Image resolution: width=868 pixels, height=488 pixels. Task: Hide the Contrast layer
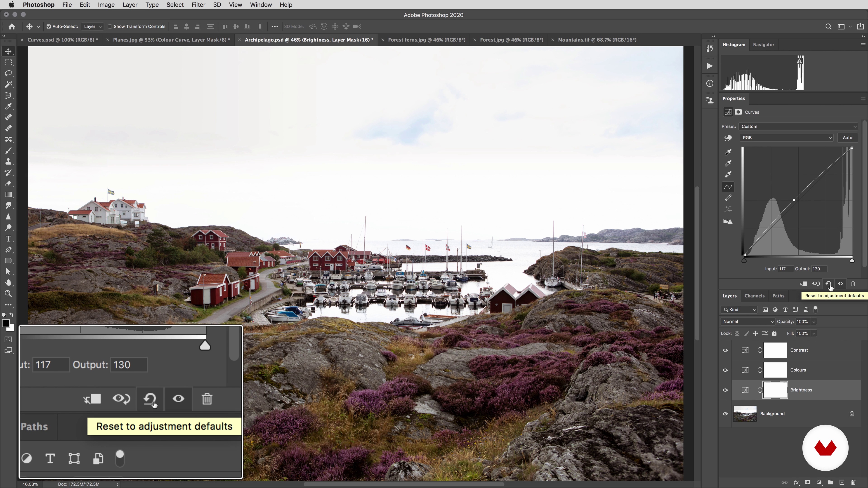(x=725, y=350)
